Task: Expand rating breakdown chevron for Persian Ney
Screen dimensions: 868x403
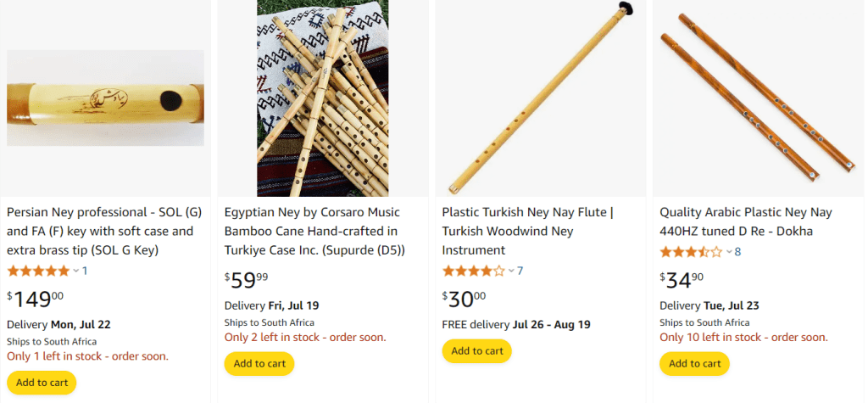Action: 75,271
